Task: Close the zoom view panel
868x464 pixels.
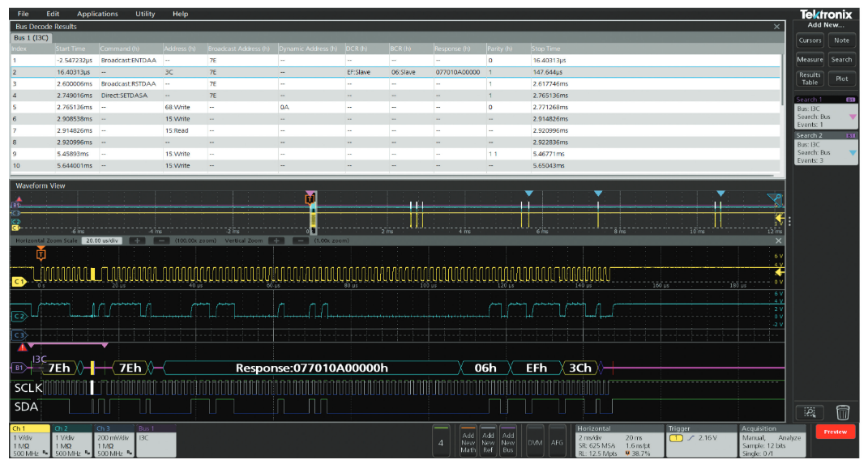Action: click(x=778, y=241)
